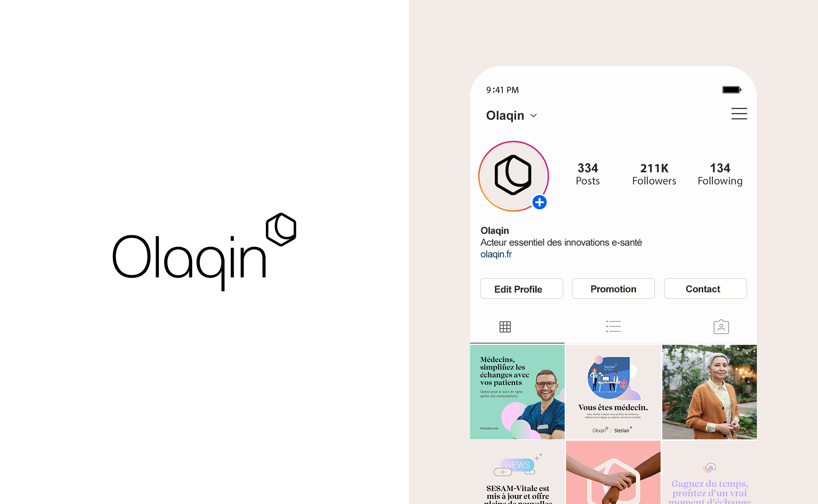Open the hamburger menu icon
The image size is (818, 504).
pos(739,114)
